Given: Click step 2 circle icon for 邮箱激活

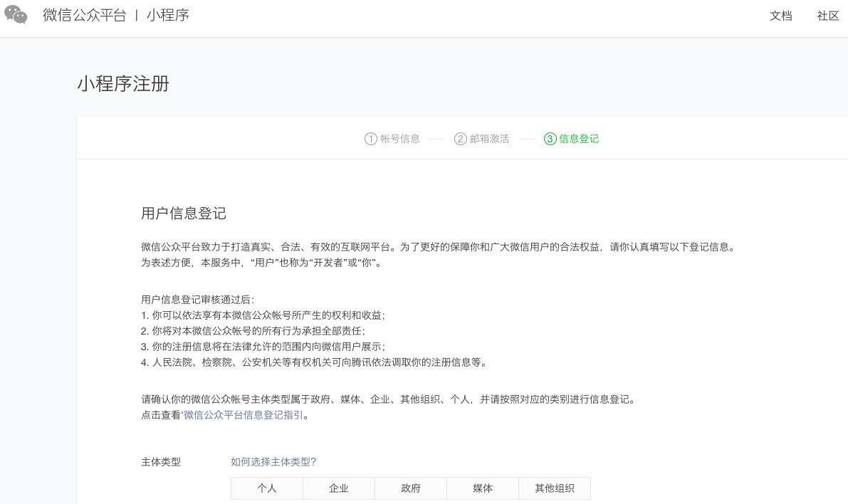Looking at the screenshot, I should (x=460, y=139).
